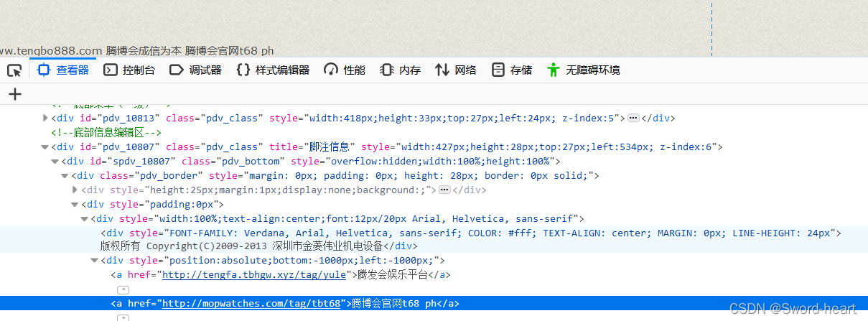Select the pdv_bottom class attribute value
Screen dimensions: 868x321
[252, 161]
